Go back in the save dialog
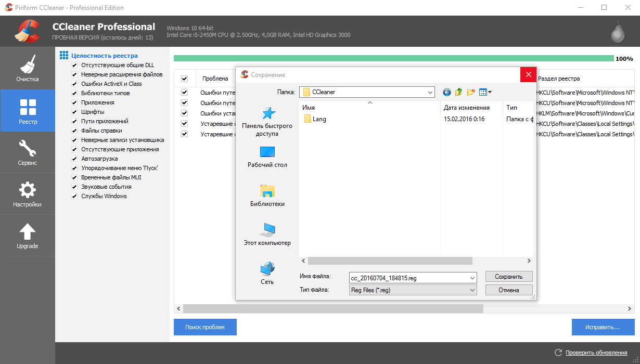The width and height of the screenshot is (640, 364). (447, 92)
